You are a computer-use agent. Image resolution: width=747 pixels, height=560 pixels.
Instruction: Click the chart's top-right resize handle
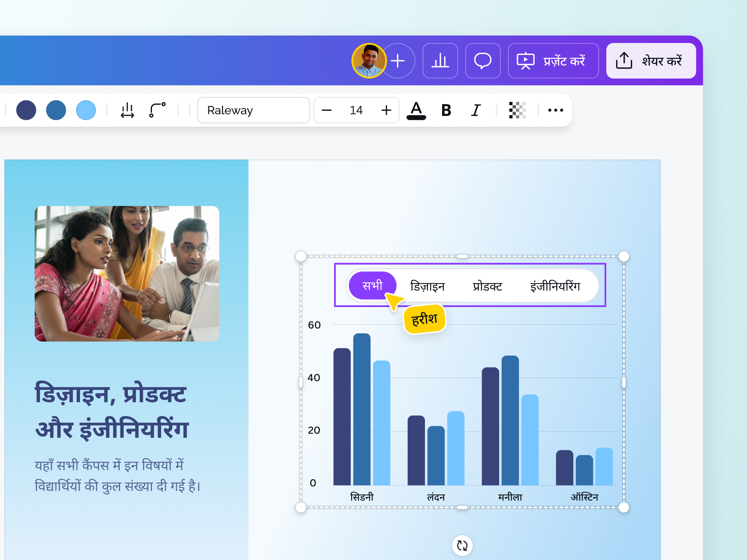[624, 256]
